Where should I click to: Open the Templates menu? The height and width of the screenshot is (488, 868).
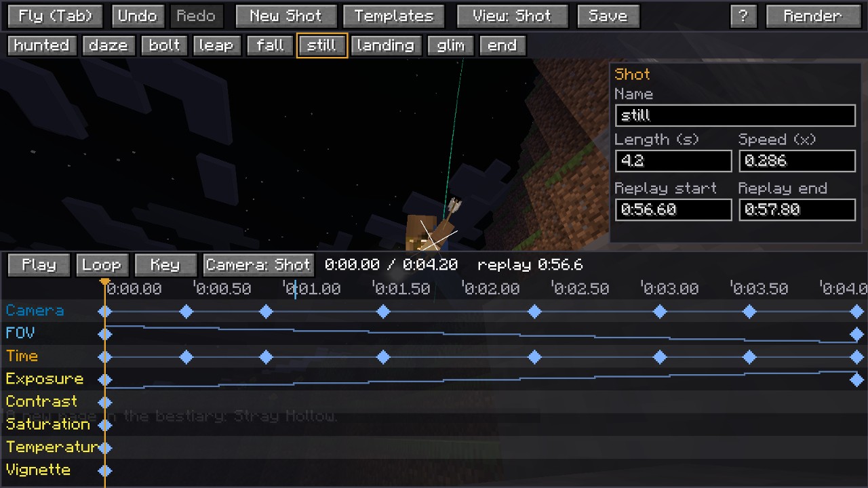[x=393, y=16]
